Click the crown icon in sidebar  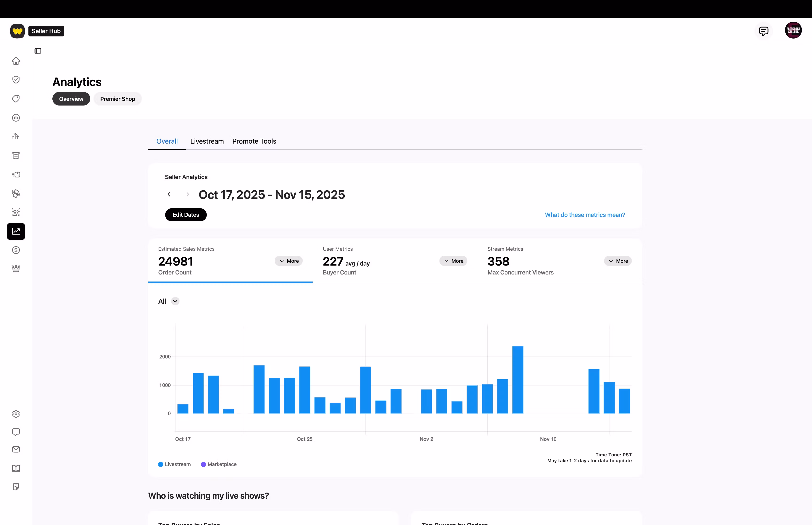pos(16,268)
